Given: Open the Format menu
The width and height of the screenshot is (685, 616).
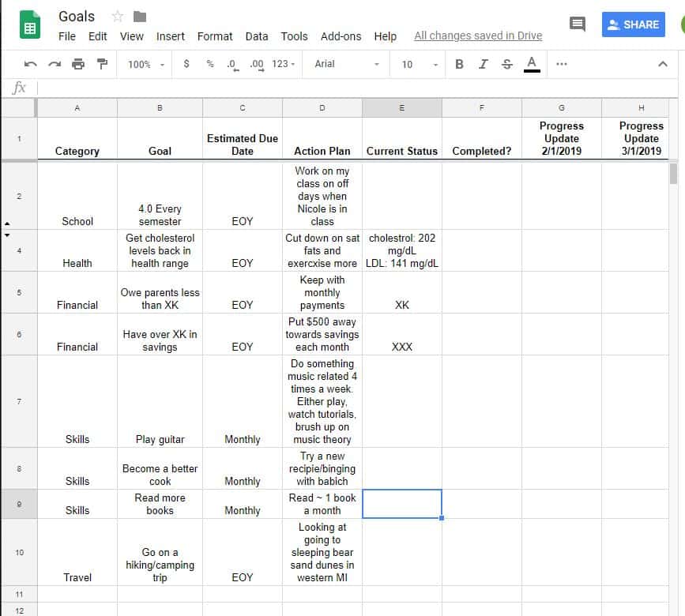Looking at the screenshot, I should tap(214, 36).
